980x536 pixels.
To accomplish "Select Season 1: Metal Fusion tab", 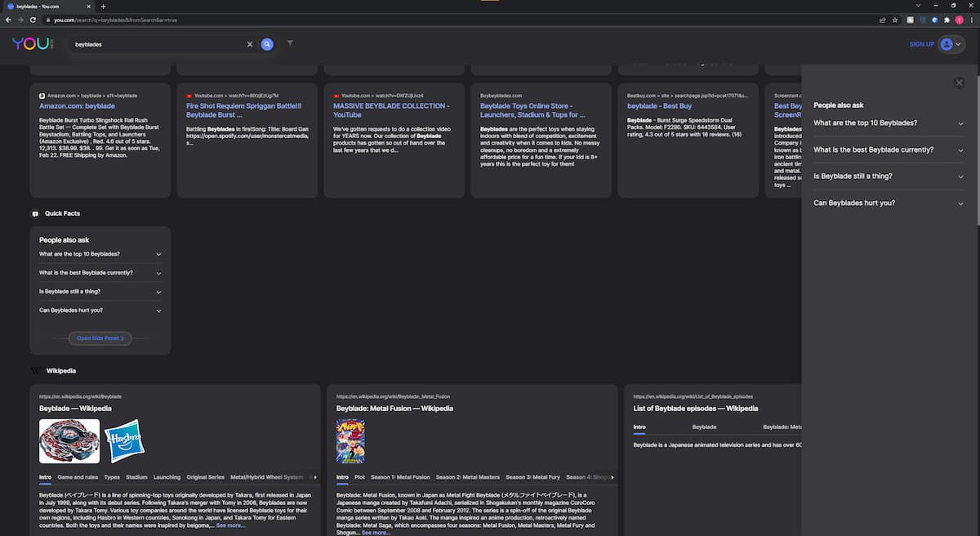I will (x=400, y=477).
